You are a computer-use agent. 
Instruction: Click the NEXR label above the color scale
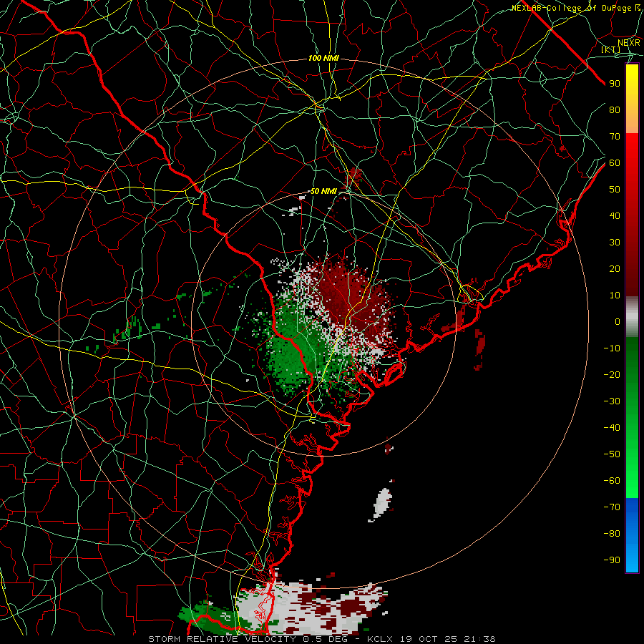click(628, 42)
